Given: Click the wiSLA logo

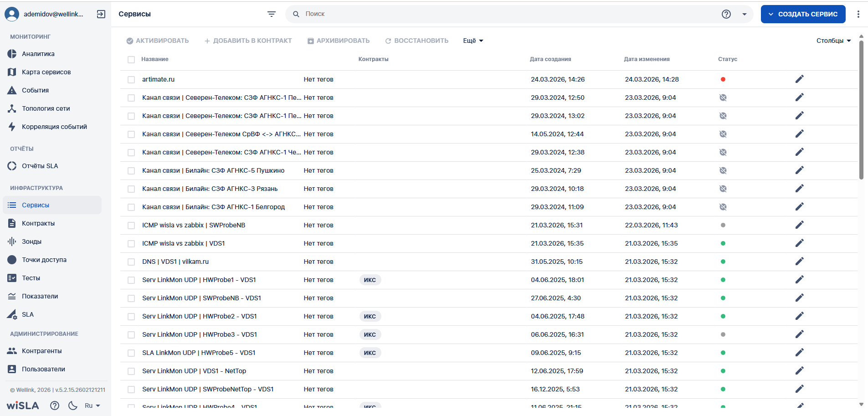Looking at the screenshot, I should [23, 406].
